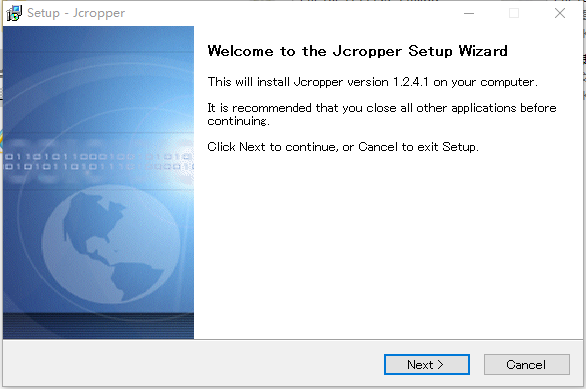586x389 pixels.
Task: Continue with the Next > button
Action: (x=426, y=364)
